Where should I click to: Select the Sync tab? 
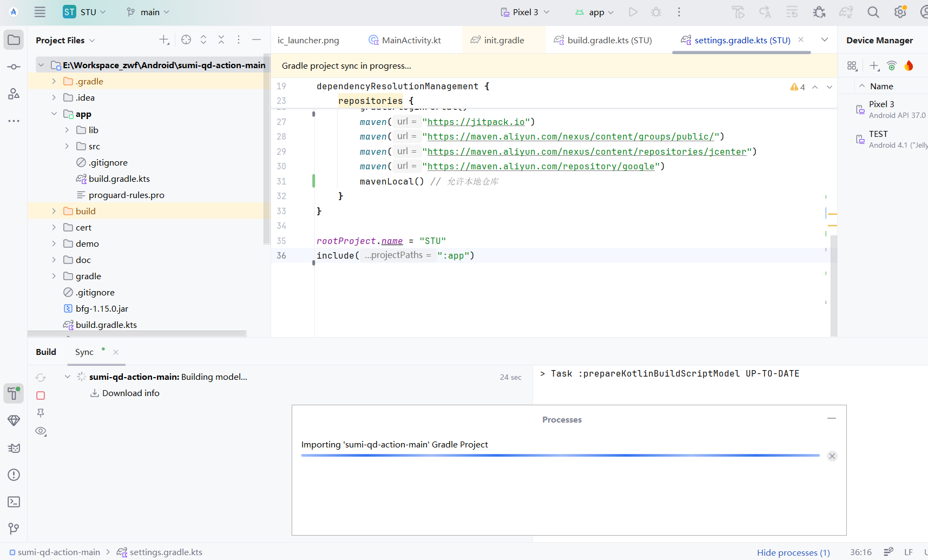point(84,352)
